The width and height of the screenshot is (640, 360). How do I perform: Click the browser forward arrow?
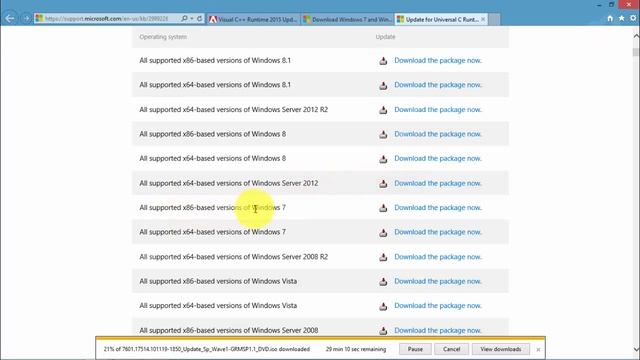[x=26, y=18]
